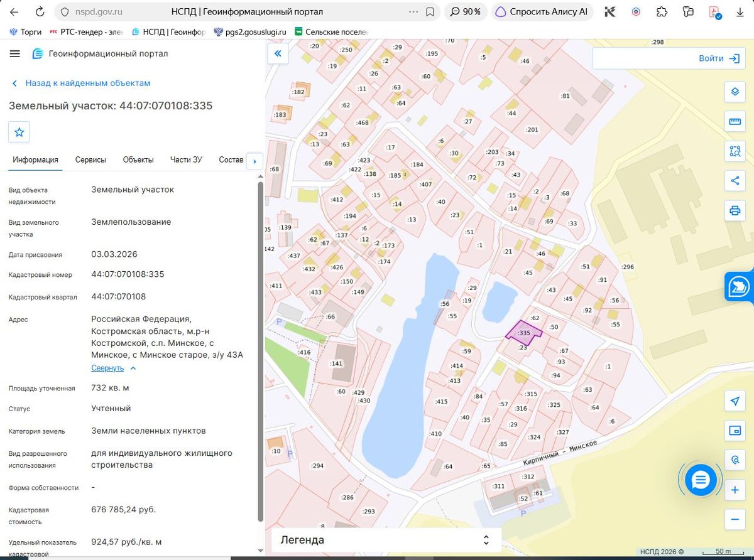Click cadastral quarter value 44:07:070108
Screen dimensions: 754x560
pyautogui.click(x=119, y=296)
